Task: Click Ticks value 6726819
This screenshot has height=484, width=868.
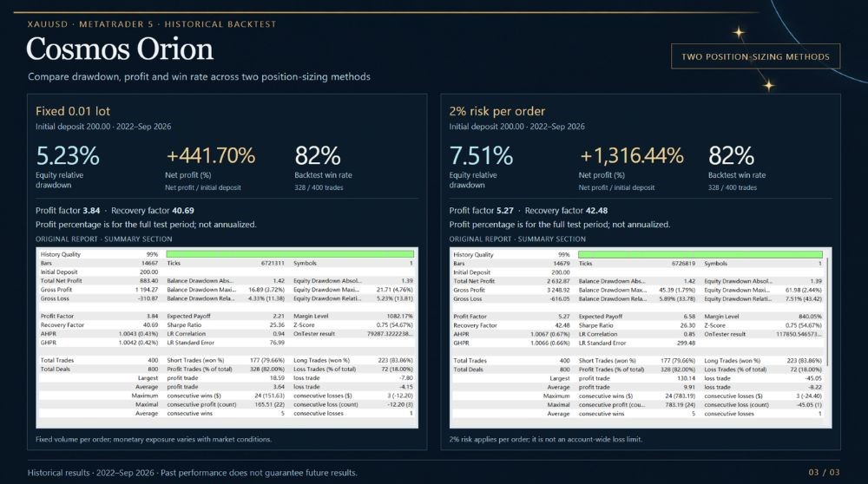Action: 684,264
